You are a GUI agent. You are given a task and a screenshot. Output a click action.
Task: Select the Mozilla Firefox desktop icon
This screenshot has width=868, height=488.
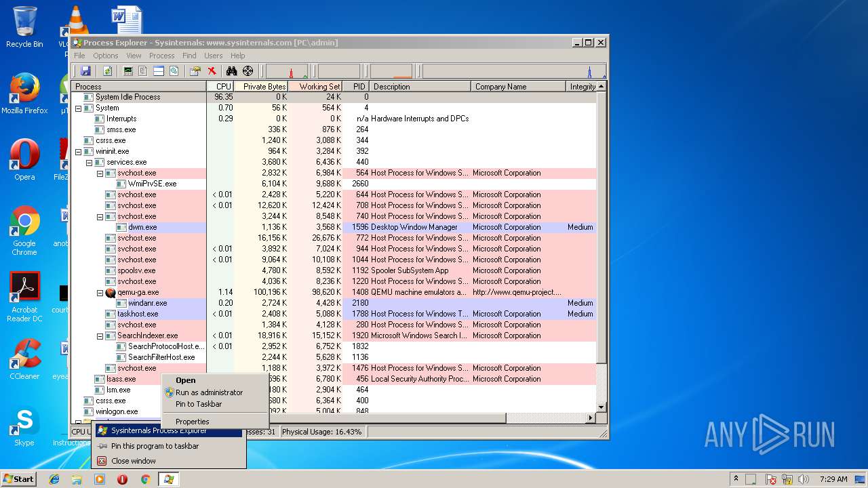pos(24,94)
